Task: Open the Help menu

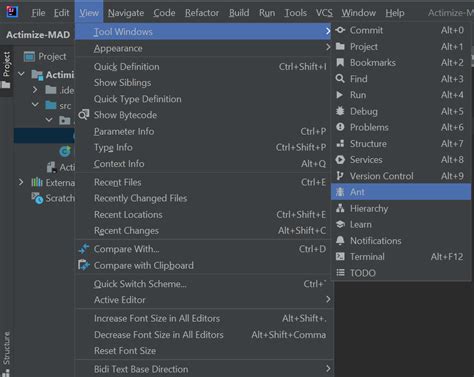Action: (395, 13)
